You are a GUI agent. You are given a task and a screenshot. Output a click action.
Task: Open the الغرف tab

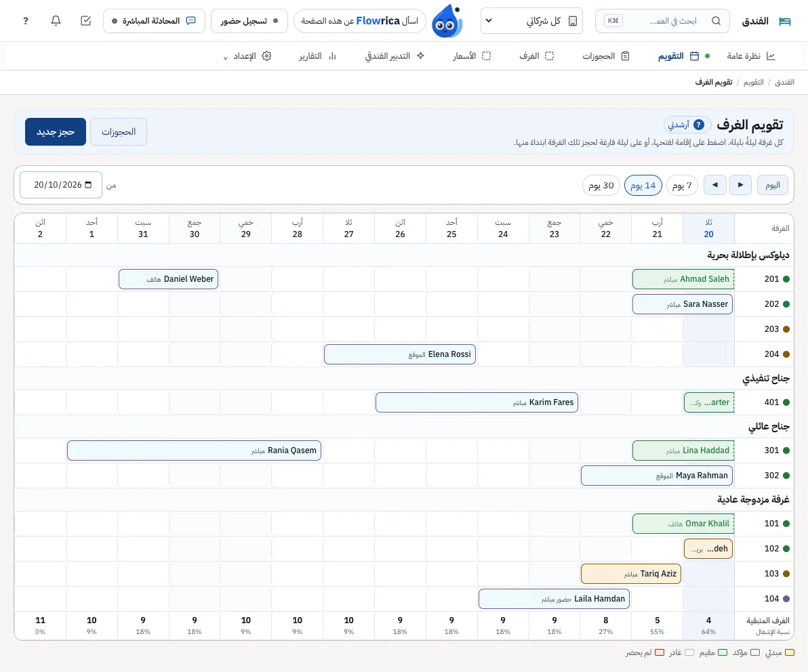click(x=536, y=56)
